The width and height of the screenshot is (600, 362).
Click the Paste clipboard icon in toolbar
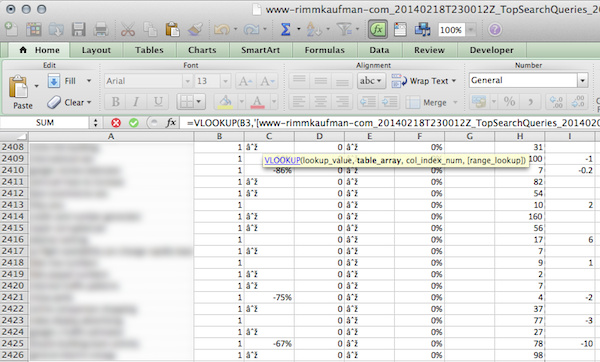click(172, 29)
